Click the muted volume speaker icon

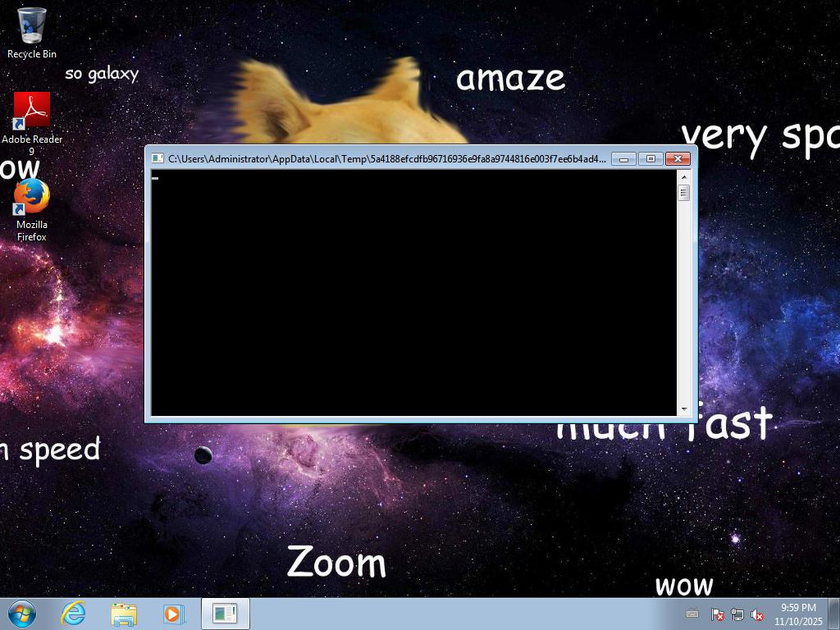[x=758, y=614]
